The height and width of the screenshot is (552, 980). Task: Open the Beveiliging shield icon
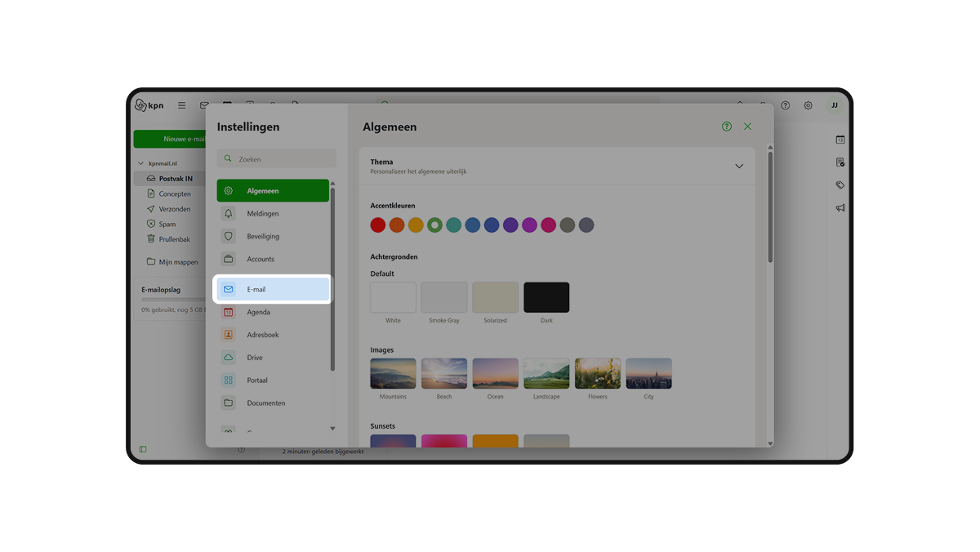pyautogui.click(x=229, y=236)
